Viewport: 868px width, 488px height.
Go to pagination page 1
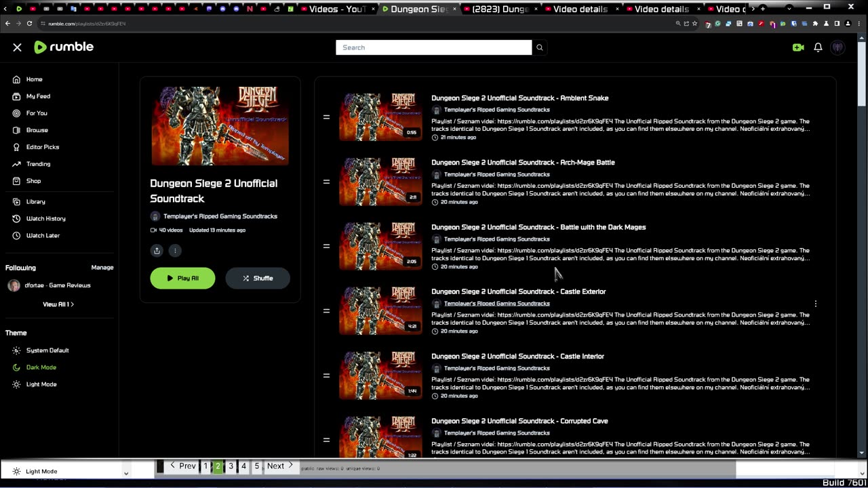[205, 466]
